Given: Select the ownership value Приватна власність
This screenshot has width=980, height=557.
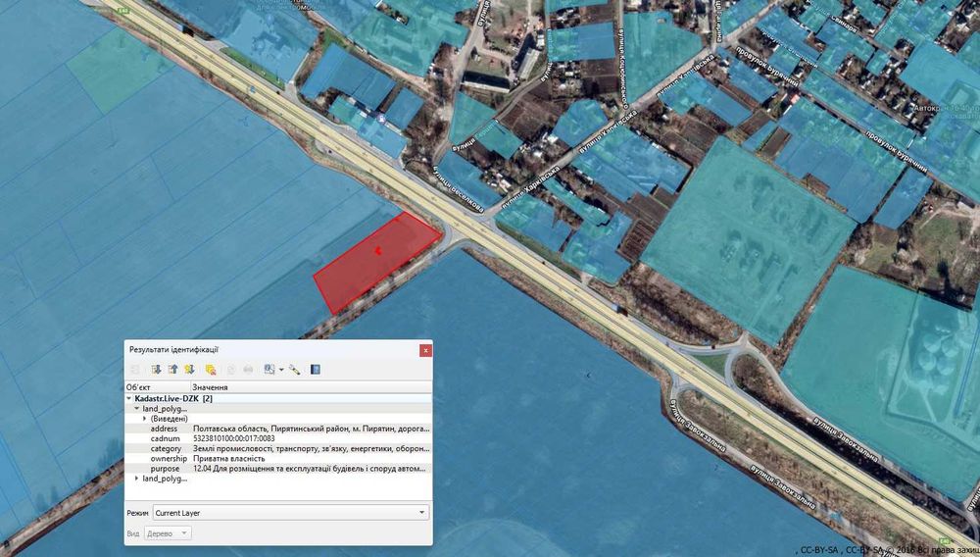Looking at the screenshot, I should click(x=228, y=459).
